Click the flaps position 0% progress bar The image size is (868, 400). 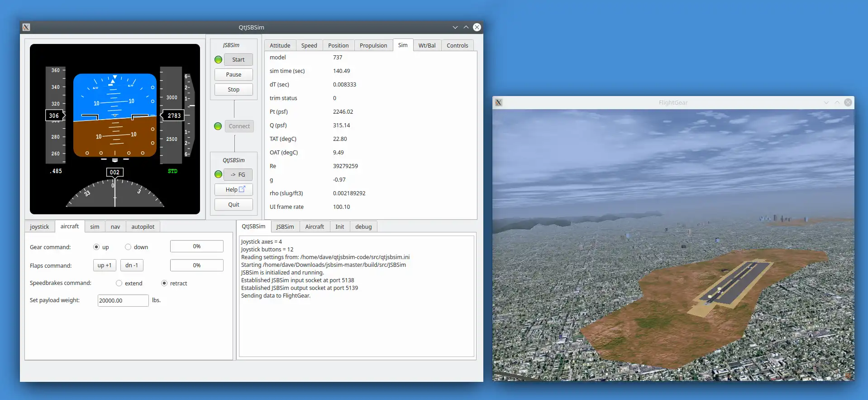tap(197, 265)
